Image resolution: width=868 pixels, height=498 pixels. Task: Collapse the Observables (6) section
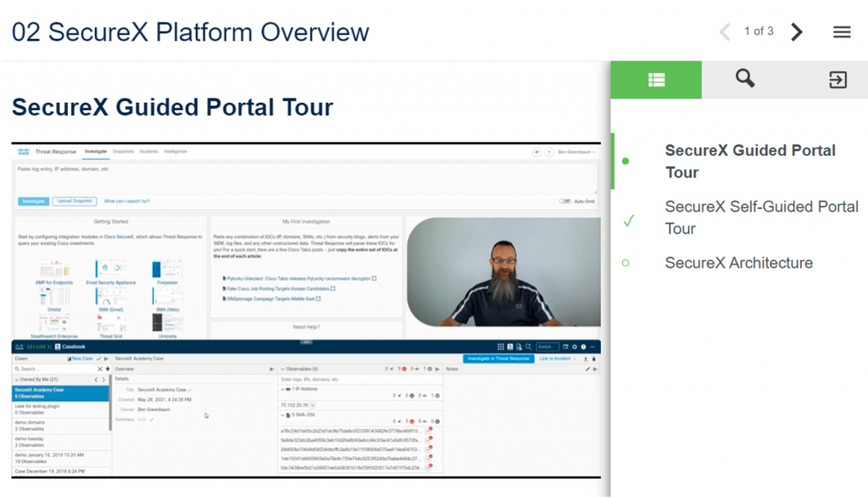tap(285, 369)
